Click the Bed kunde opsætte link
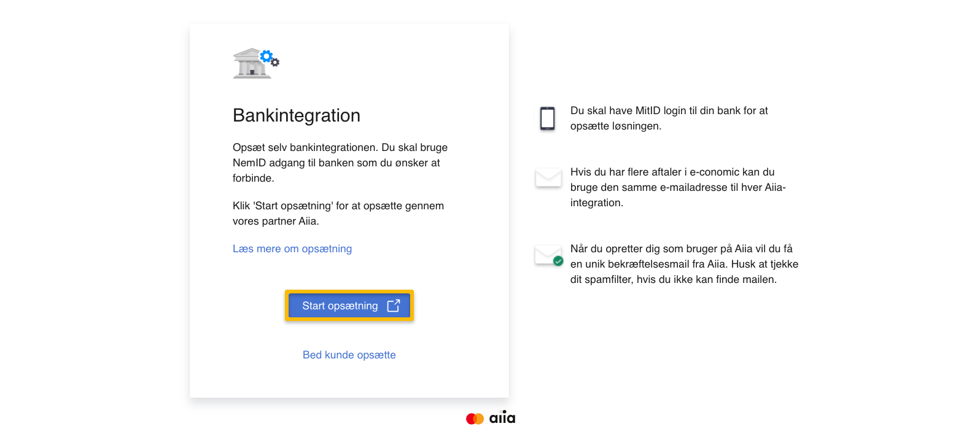980x437 pixels. point(349,355)
